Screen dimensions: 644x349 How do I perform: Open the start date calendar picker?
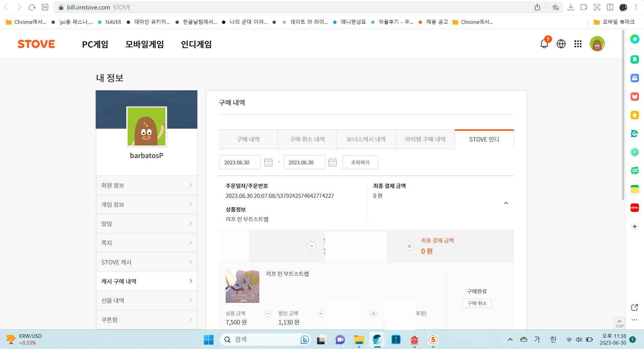point(268,162)
